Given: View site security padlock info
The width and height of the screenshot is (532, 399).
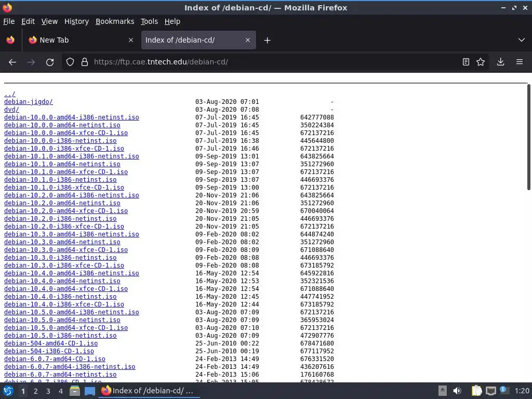Looking at the screenshot, I should click(x=85, y=62).
